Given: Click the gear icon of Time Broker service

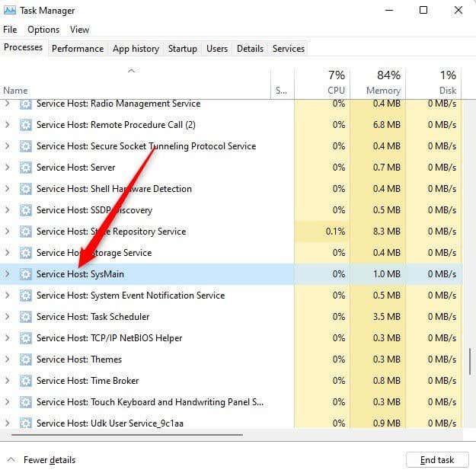Looking at the screenshot, I should pos(25,381).
